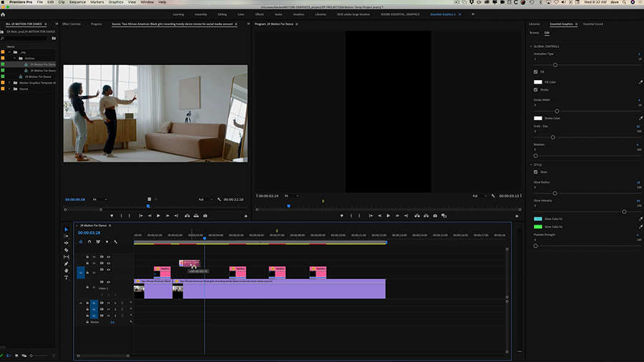Toggle track output eye for V1

click(x=109, y=283)
